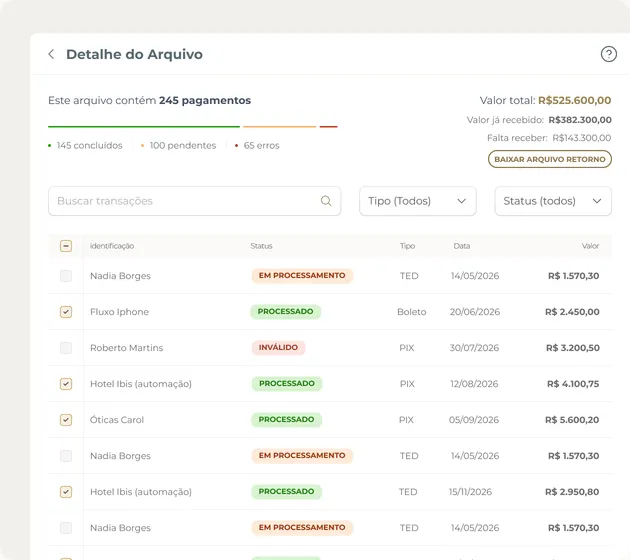Click the PIX cell in Roberto Martins row

click(x=407, y=348)
